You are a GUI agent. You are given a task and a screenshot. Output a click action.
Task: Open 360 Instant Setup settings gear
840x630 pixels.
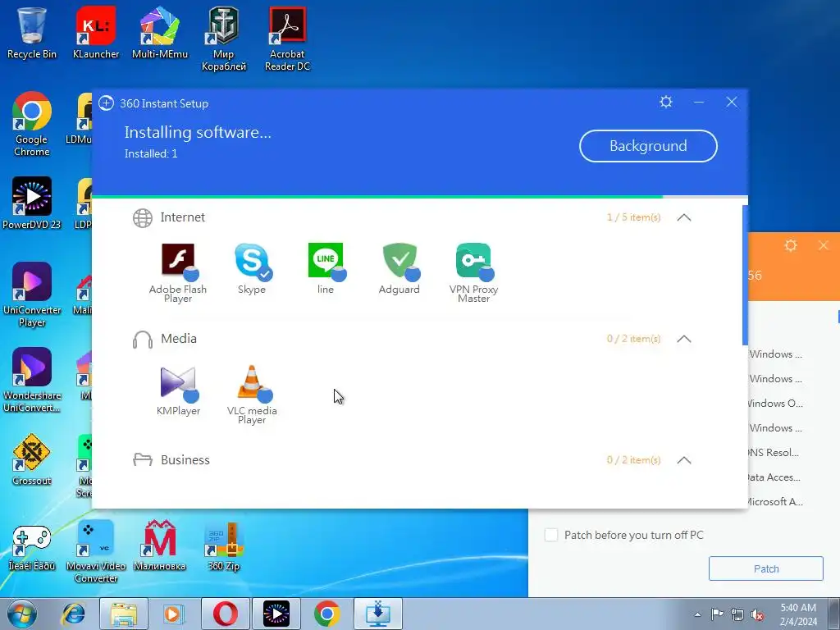pyautogui.click(x=666, y=102)
